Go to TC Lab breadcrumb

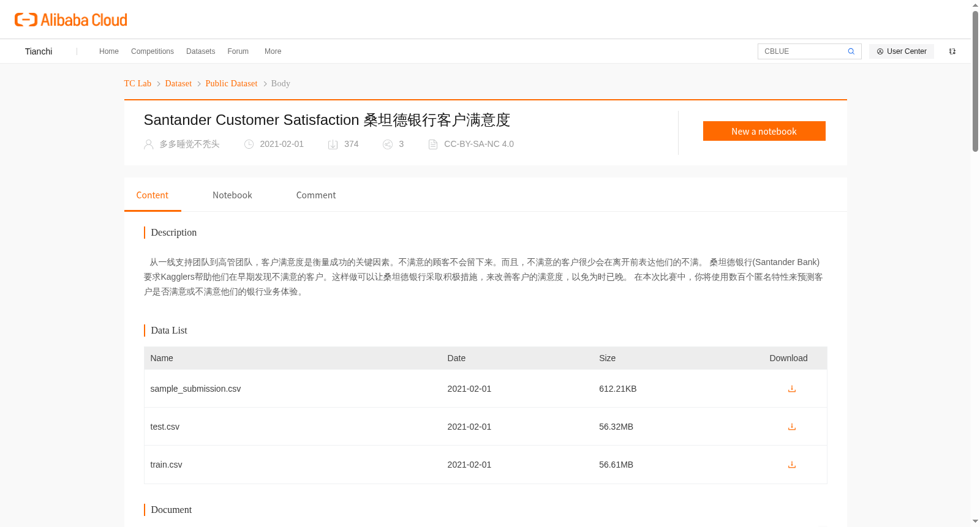pyautogui.click(x=138, y=83)
